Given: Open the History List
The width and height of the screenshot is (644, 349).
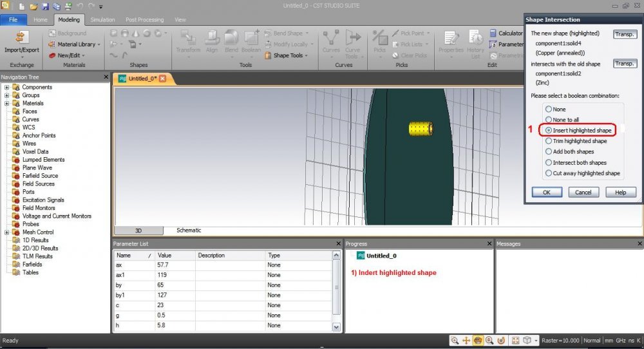Looking at the screenshot, I should point(476,40).
